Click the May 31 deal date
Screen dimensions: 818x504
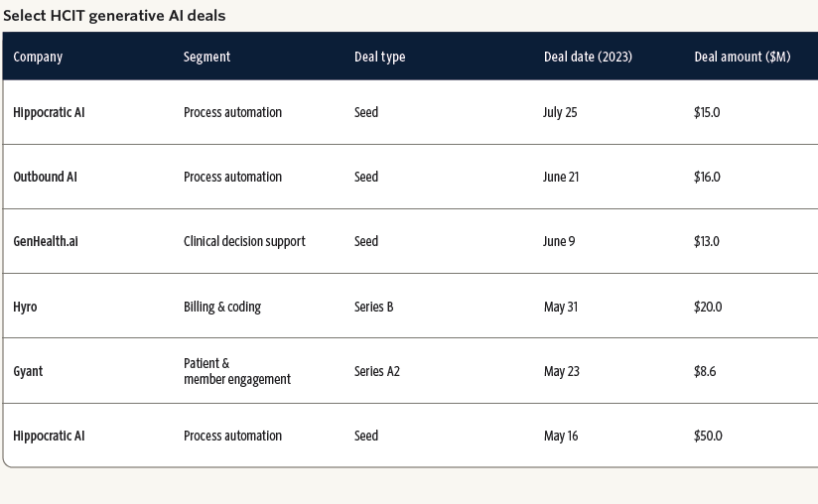click(x=561, y=307)
